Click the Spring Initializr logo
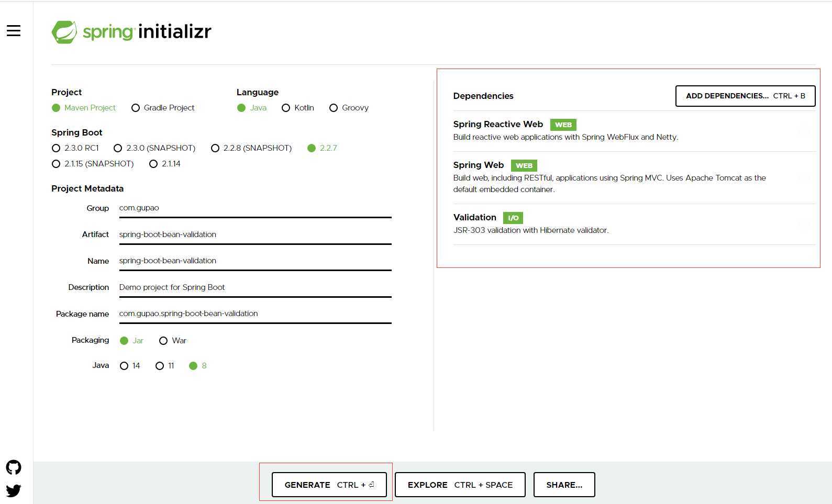This screenshot has width=832, height=504. point(131,32)
